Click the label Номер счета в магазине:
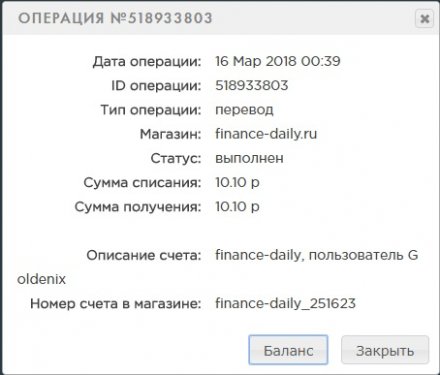 [116, 304]
